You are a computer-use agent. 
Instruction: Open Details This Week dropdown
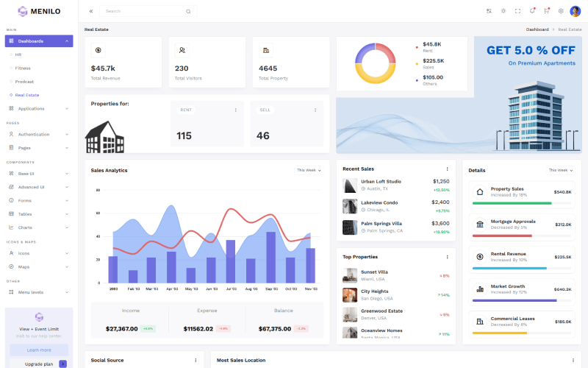(561, 170)
